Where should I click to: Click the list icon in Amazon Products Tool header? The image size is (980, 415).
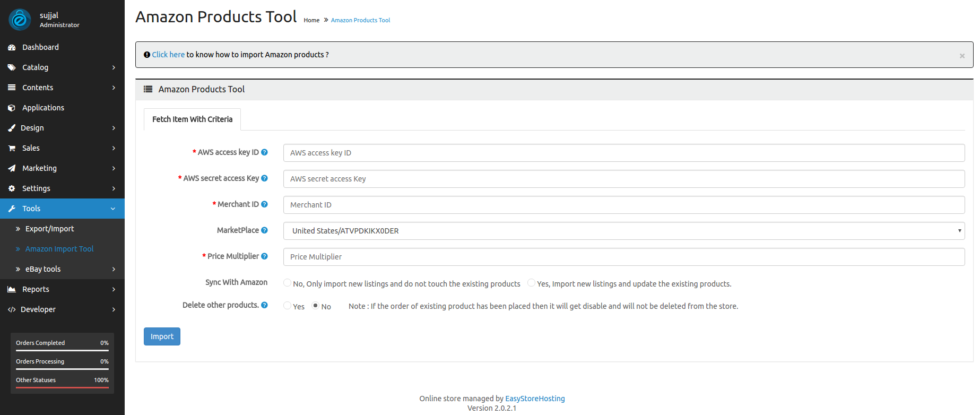tap(148, 89)
